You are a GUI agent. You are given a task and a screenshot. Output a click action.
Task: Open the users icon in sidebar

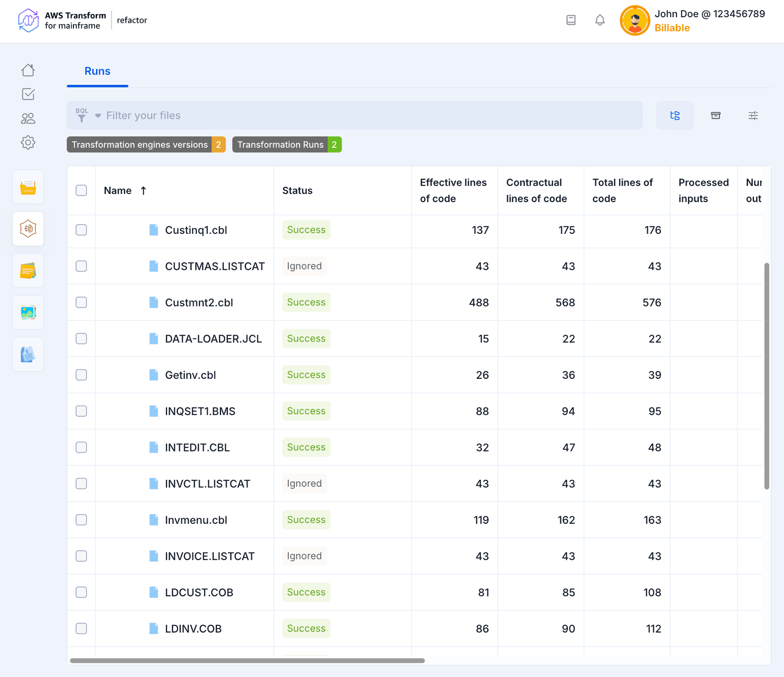pyautogui.click(x=28, y=119)
